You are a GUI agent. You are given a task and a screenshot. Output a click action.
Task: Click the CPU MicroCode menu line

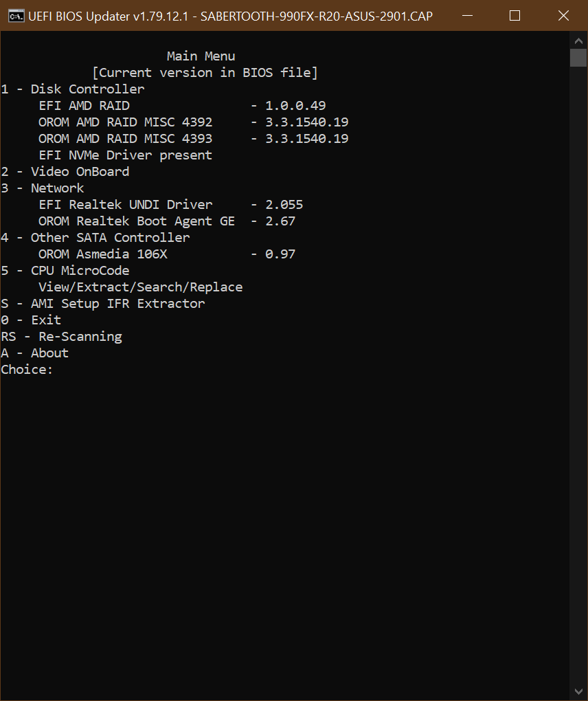click(x=65, y=271)
